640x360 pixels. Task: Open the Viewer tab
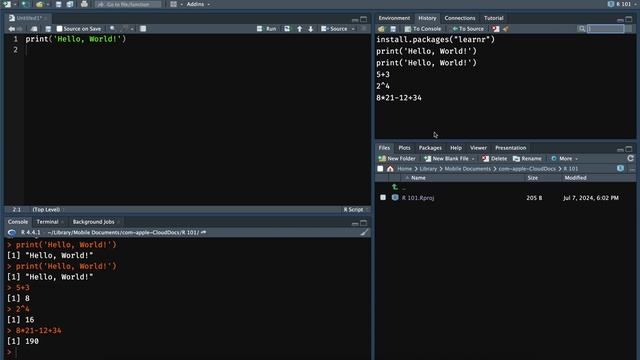coord(478,148)
